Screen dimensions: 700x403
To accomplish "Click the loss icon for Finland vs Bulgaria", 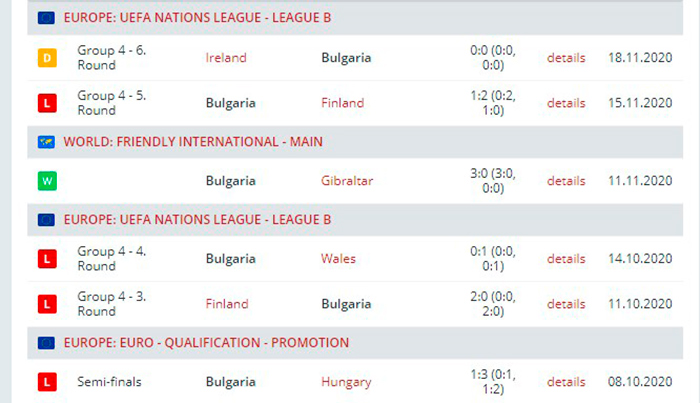I will pos(46,303).
